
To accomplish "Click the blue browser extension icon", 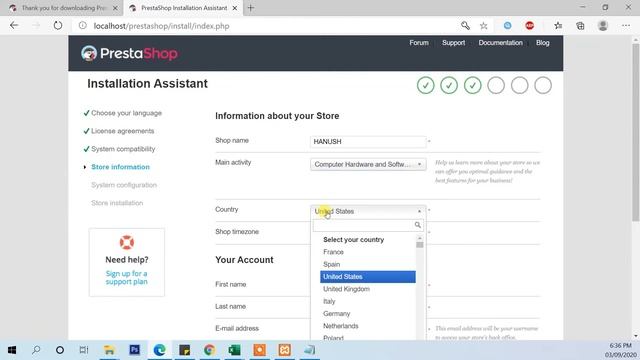I will (507, 25).
